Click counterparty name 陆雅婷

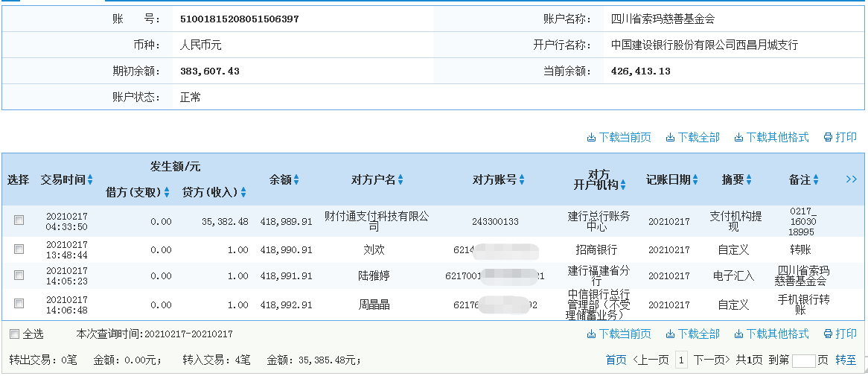tap(374, 275)
